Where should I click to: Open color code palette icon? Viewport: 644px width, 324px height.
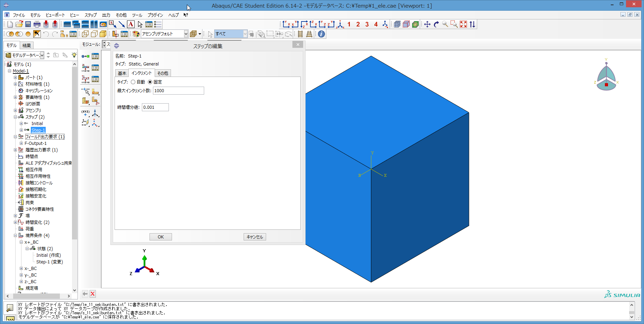click(x=136, y=34)
